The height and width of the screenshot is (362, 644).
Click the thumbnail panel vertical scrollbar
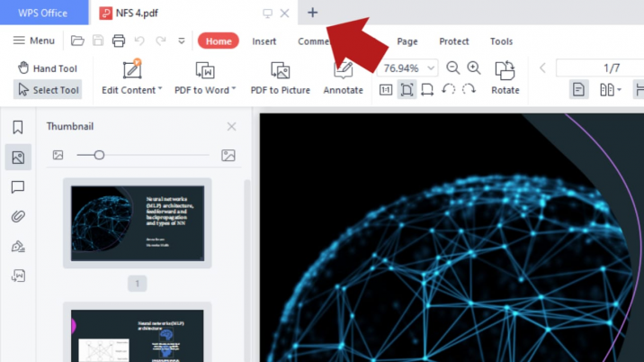246,271
